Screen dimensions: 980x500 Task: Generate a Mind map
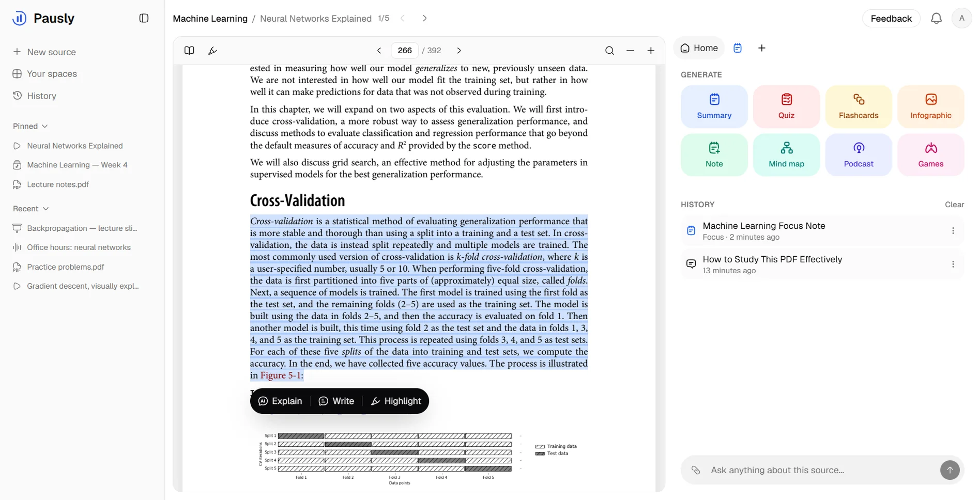(x=786, y=155)
